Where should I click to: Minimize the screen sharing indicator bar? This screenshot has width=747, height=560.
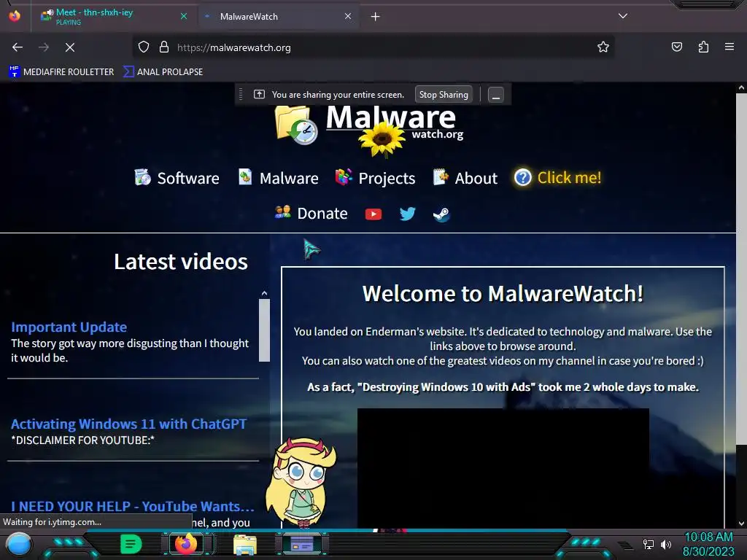click(495, 95)
